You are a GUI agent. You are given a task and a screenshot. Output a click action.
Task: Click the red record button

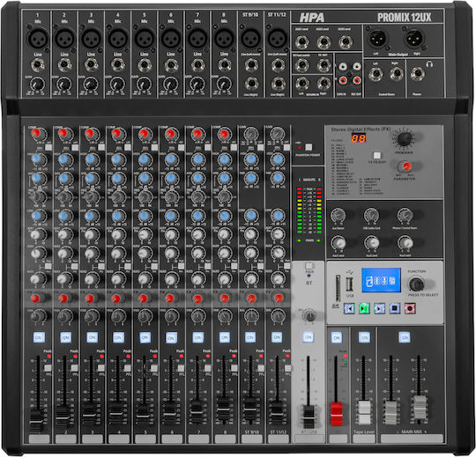tap(410, 308)
